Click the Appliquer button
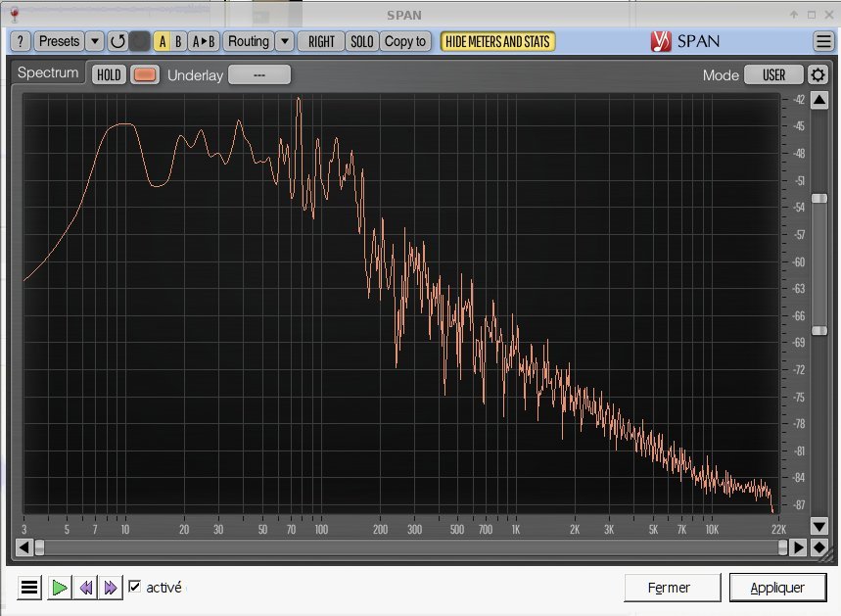 tap(777, 588)
